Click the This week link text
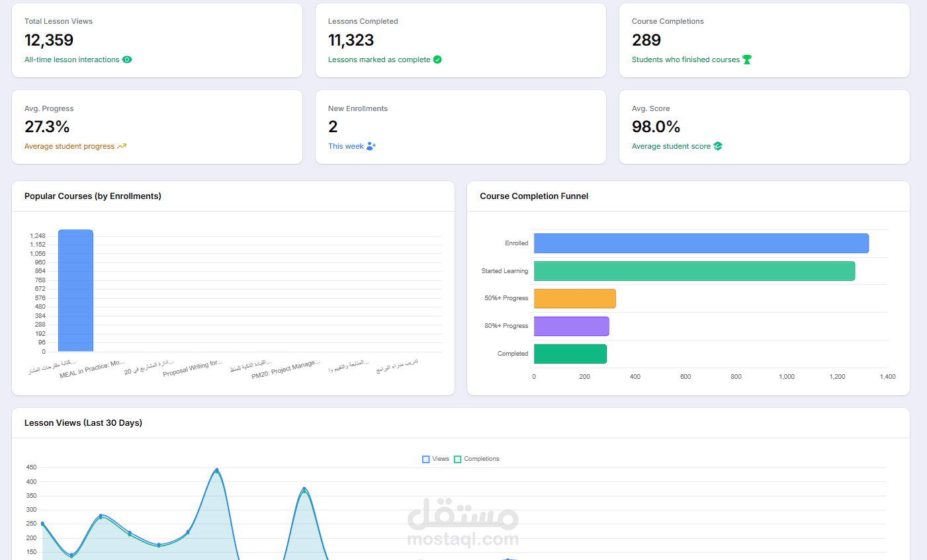Screen dimensions: 927x560 pos(346,146)
